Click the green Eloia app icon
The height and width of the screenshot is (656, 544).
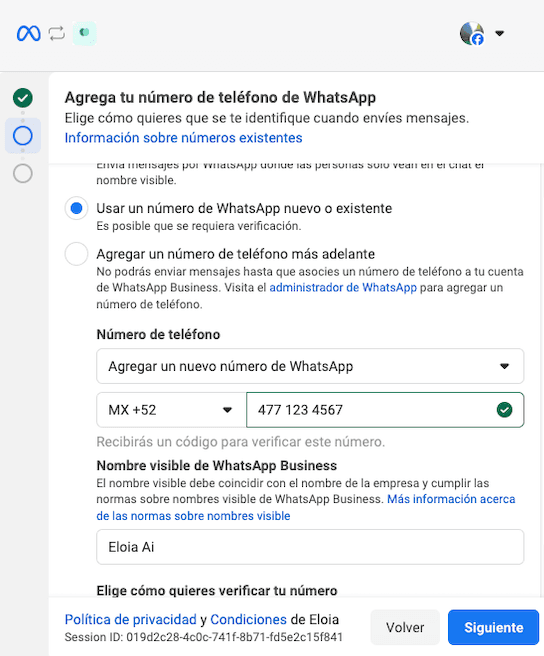(x=85, y=33)
